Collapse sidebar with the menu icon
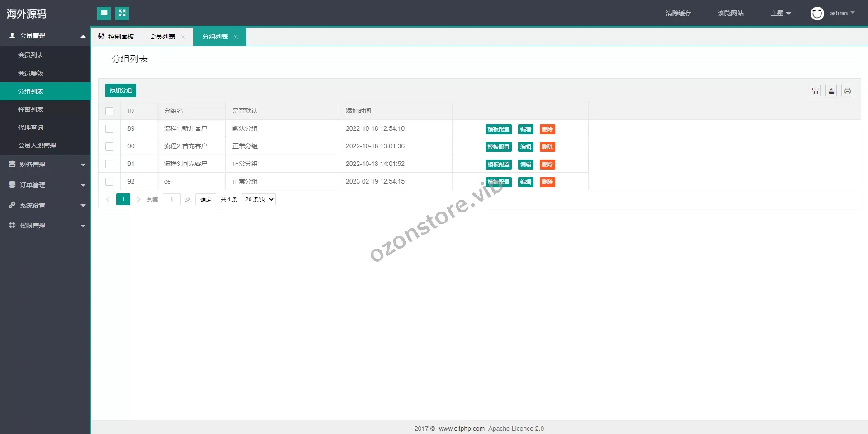This screenshot has height=434, width=868. [104, 14]
